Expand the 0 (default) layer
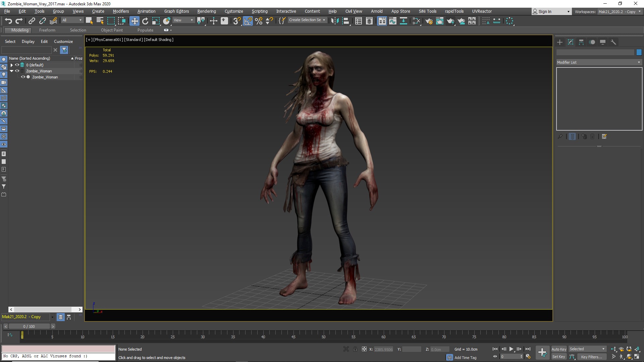The image size is (644, 362). click(11, 65)
